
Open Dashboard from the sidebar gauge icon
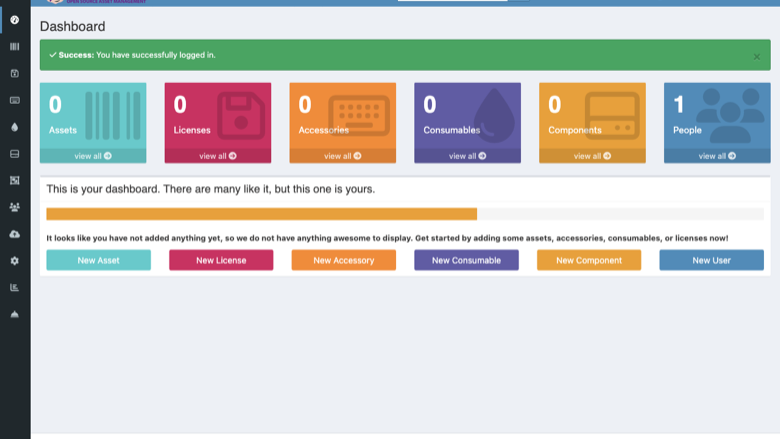14,20
